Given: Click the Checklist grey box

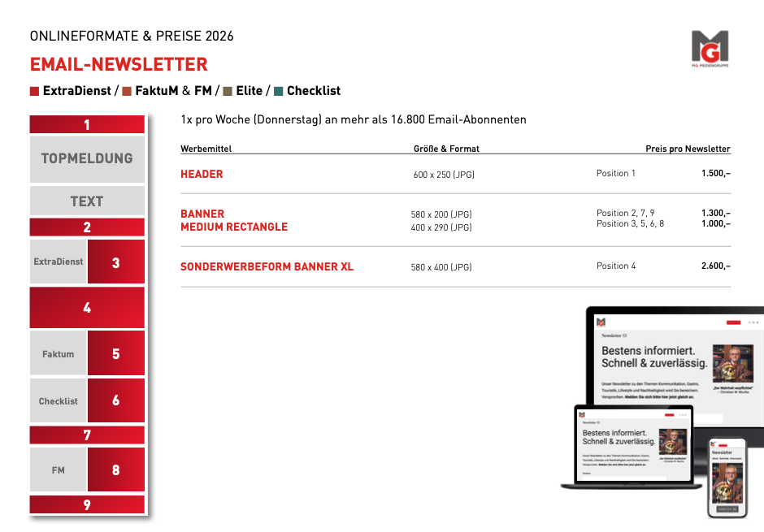Looking at the screenshot, I should coord(59,400).
